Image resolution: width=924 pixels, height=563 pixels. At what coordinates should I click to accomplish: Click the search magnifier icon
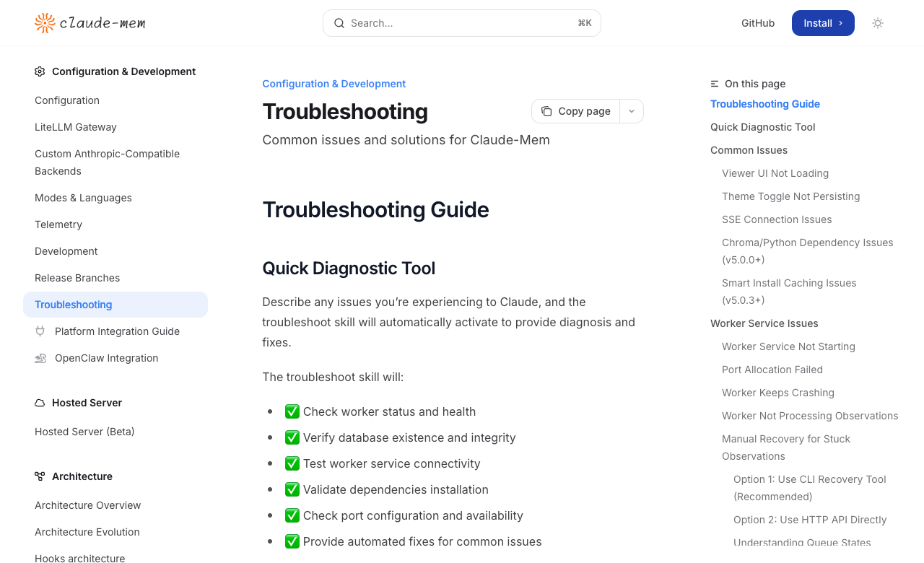(339, 23)
